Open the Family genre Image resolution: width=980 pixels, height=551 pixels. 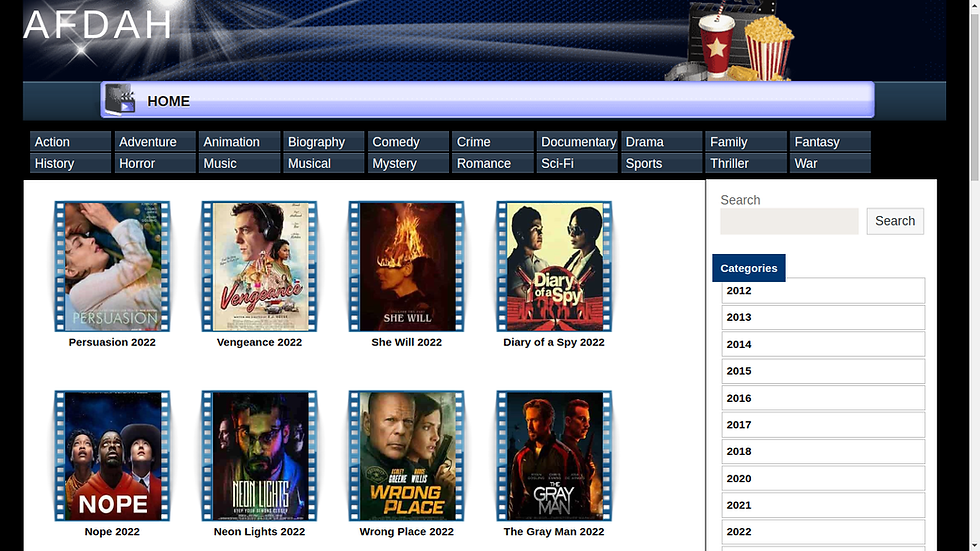point(746,142)
